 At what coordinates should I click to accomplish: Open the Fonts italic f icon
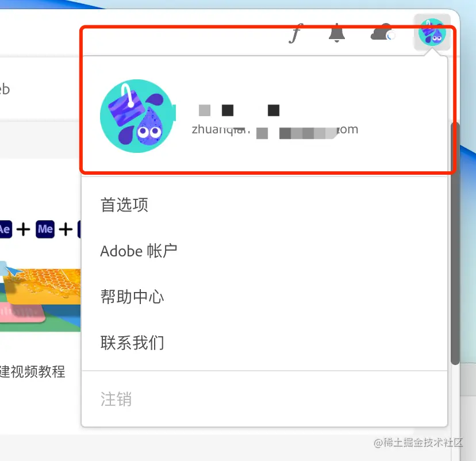click(x=294, y=33)
